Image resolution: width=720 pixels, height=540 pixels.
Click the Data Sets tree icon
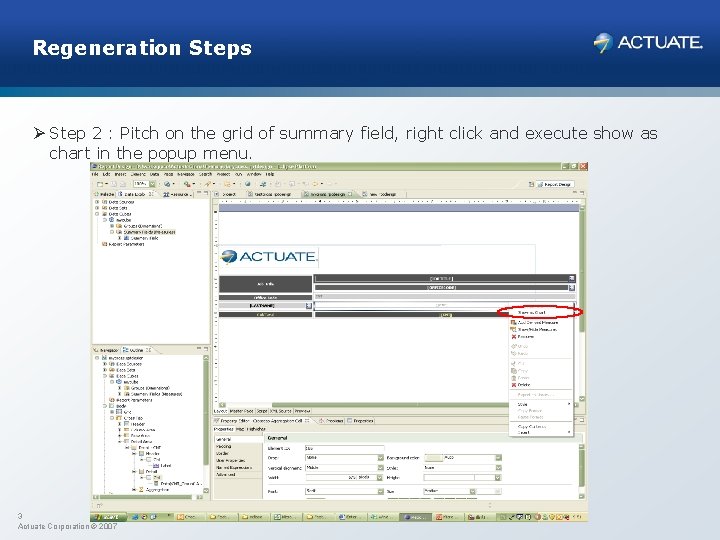(x=104, y=208)
